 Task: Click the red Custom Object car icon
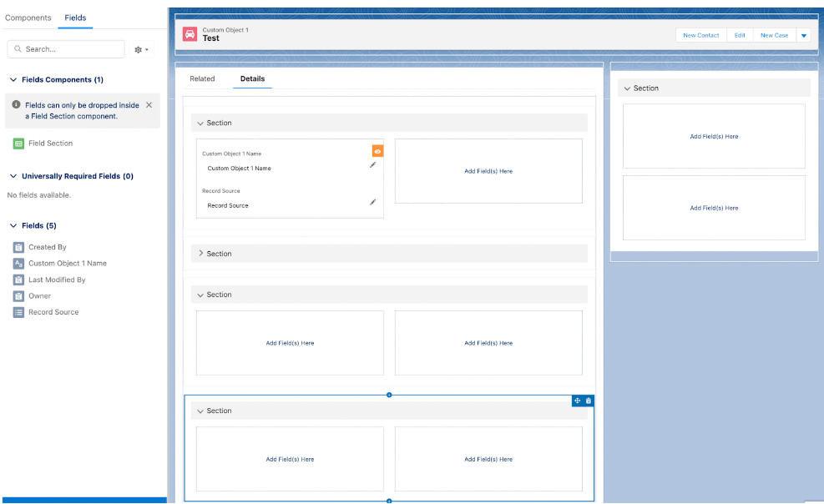pyautogui.click(x=190, y=34)
